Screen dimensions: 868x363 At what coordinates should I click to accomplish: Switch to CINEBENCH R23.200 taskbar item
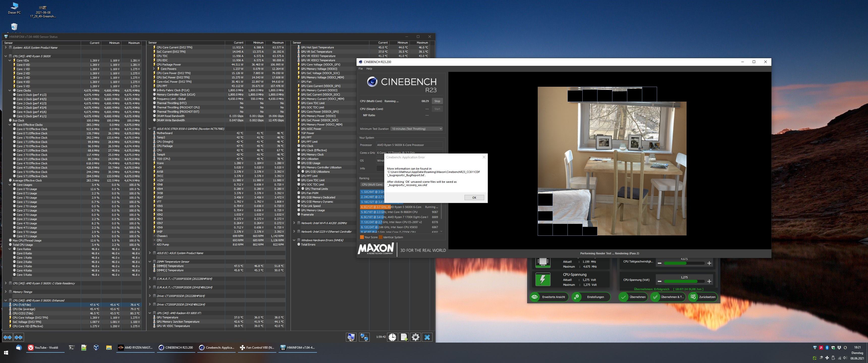(x=176, y=348)
